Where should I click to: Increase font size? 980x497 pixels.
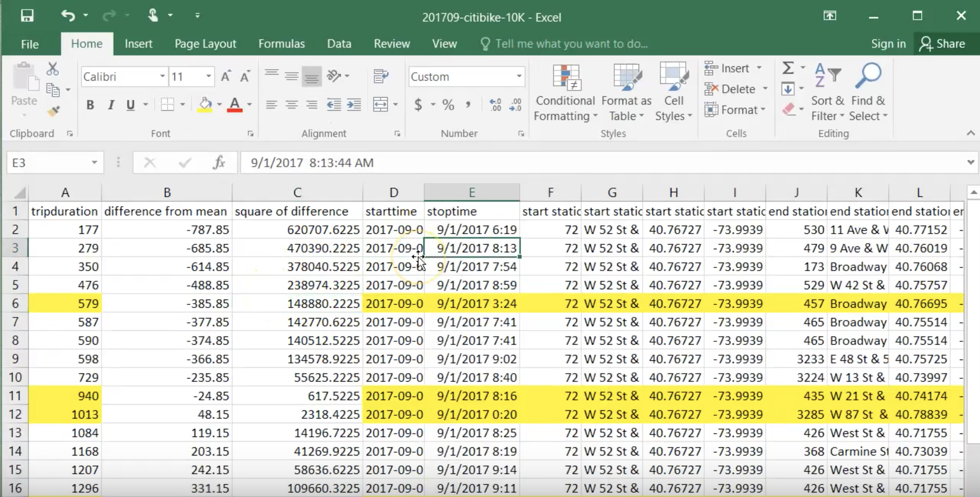(x=226, y=76)
